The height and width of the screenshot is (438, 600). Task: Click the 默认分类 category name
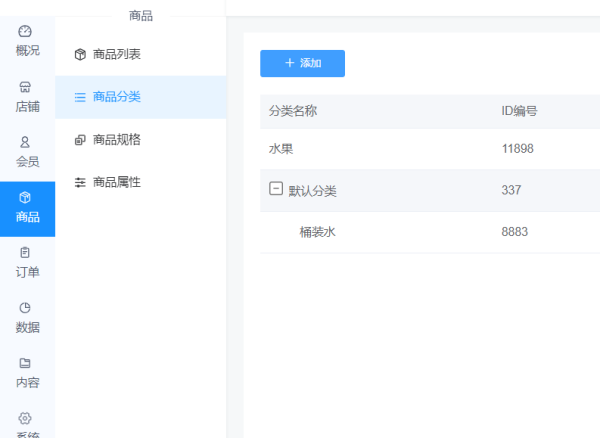click(x=313, y=190)
